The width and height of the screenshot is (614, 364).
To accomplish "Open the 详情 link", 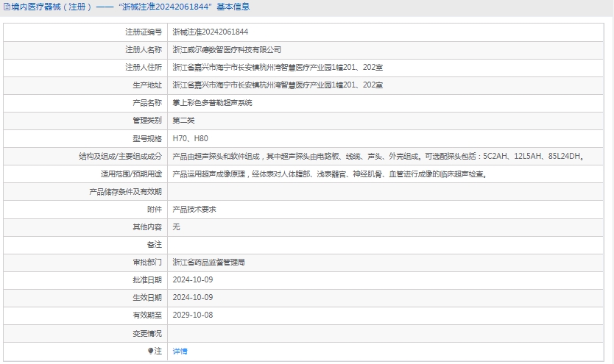I will (x=180, y=351).
